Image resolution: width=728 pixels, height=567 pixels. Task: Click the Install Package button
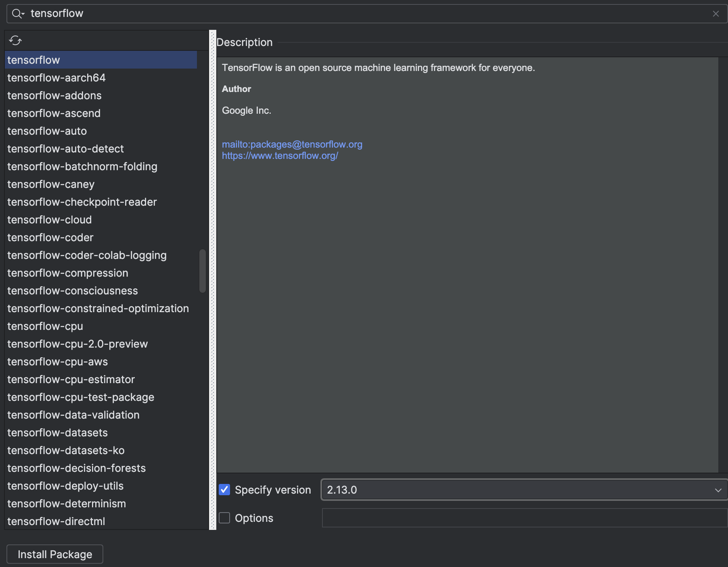coord(55,554)
